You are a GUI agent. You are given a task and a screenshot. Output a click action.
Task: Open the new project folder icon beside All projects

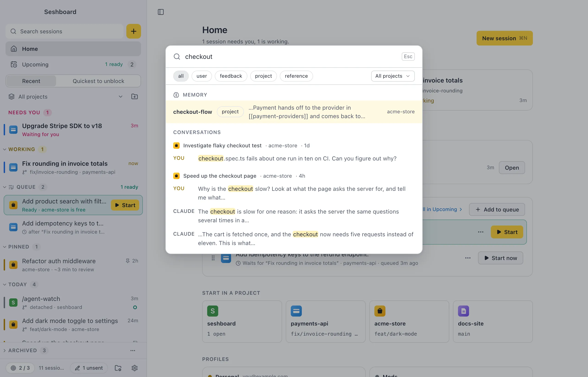[135, 97]
